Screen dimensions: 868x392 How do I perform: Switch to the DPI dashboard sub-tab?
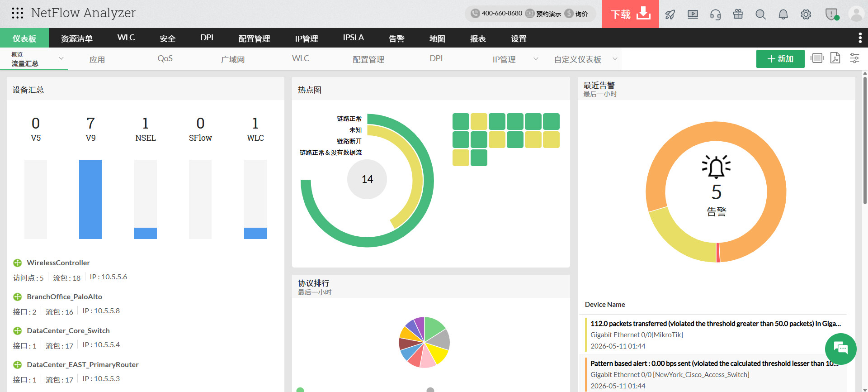(436, 58)
